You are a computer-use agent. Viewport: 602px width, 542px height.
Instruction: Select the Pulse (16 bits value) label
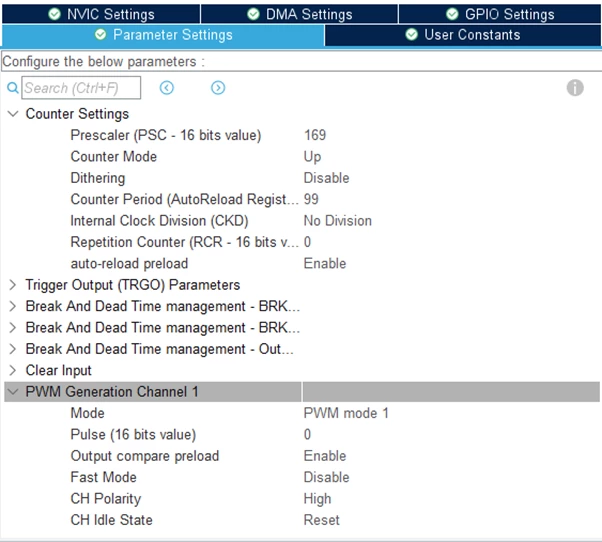tap(133, 435)
